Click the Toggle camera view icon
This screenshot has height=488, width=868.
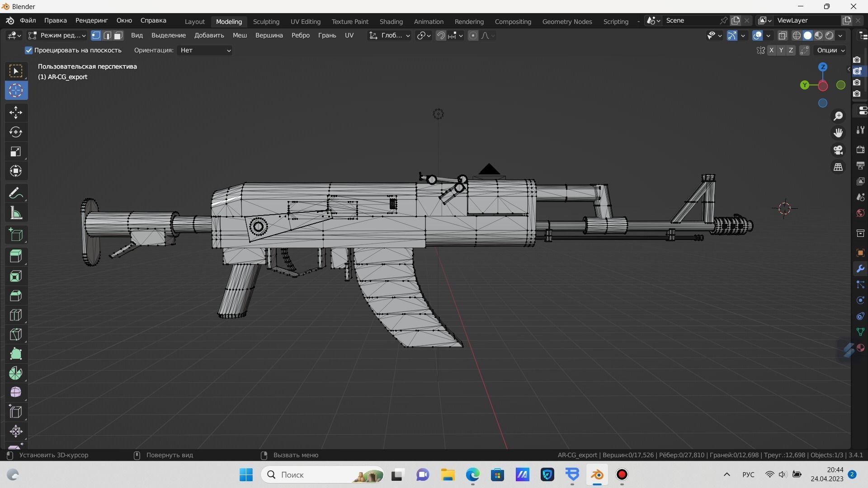coord(838,150)
